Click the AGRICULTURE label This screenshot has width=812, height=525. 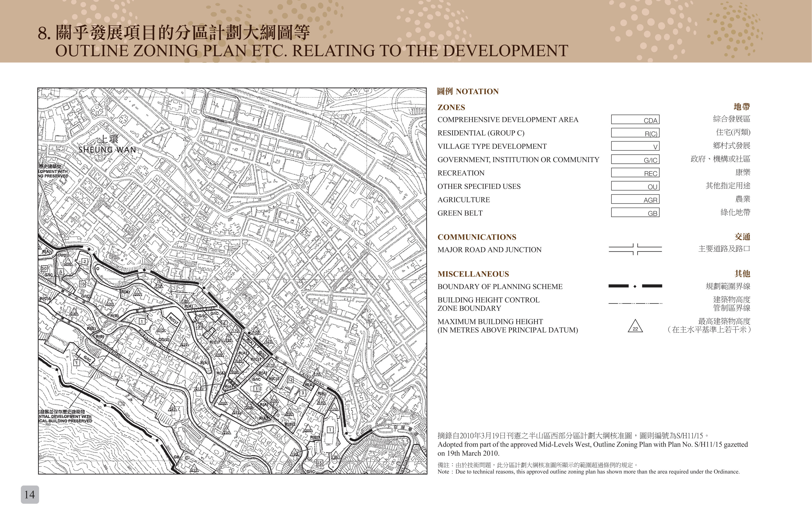(x=464, y=199)
